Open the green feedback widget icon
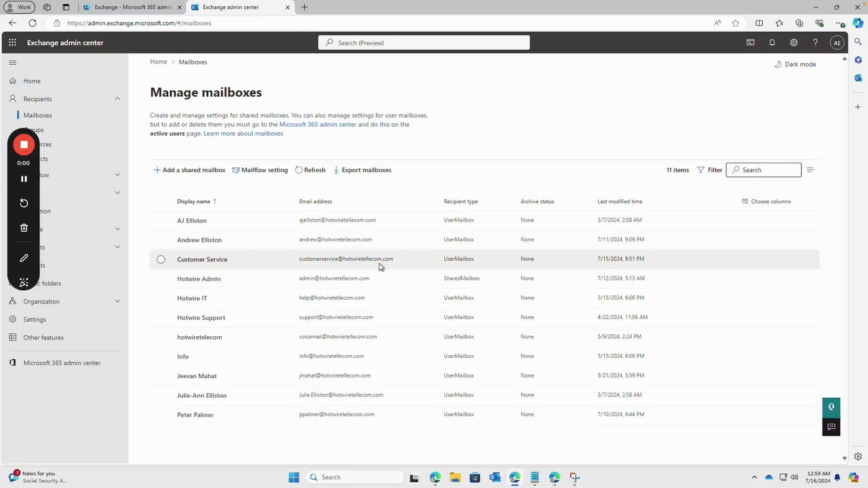This screenshot has height=488, width=868. click(831, 407)
